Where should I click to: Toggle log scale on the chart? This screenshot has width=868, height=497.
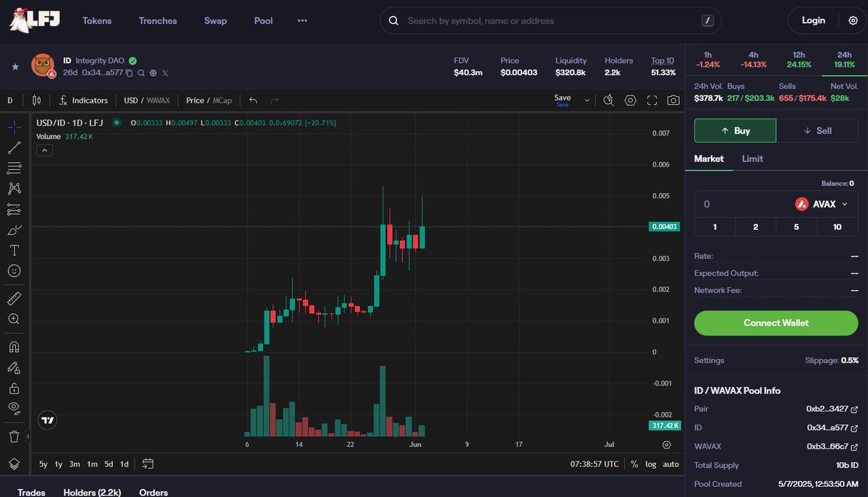pos(651,464)
